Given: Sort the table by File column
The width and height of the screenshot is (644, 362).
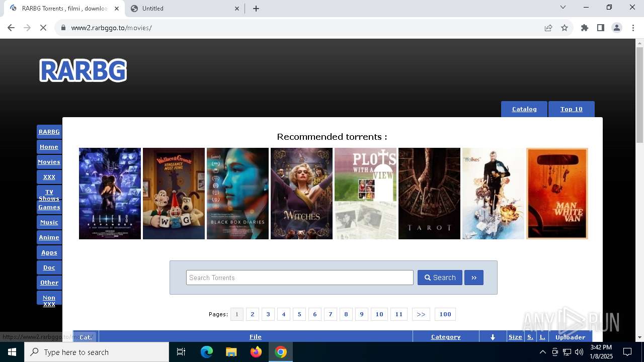Looking at the screenshot, I should tap(256, 337).
